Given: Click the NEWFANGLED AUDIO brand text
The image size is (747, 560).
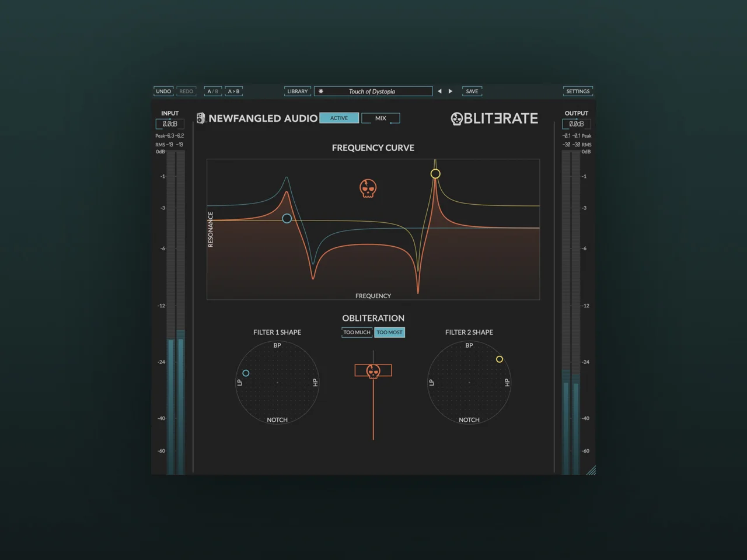Looking at the screenshot, I should click(x=263, y=118).
